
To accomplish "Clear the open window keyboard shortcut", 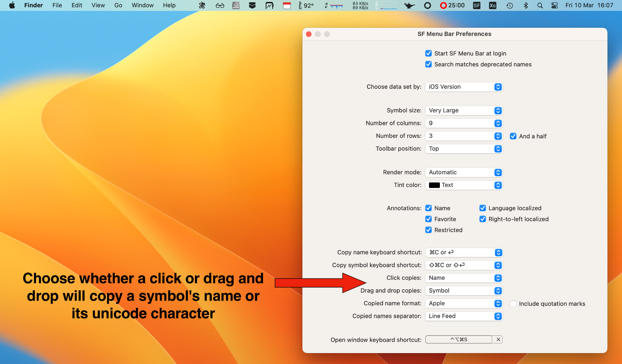I will click(498, 340).
